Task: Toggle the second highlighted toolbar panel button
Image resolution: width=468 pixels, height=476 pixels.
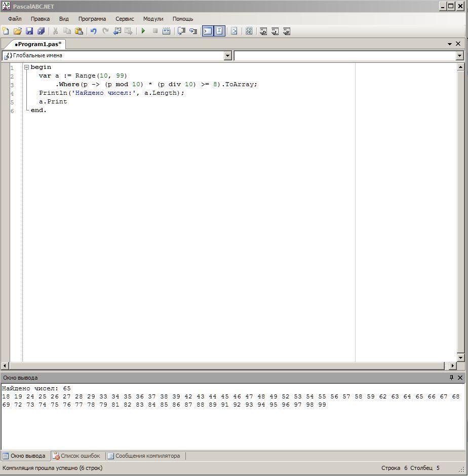Action: click(x=219, y=31)
